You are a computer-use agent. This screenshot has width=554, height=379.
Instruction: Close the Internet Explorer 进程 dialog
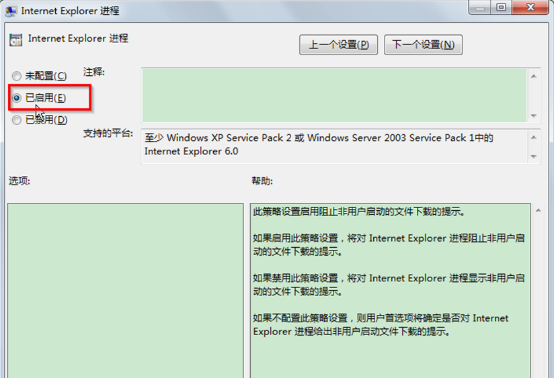pos(530,7)
